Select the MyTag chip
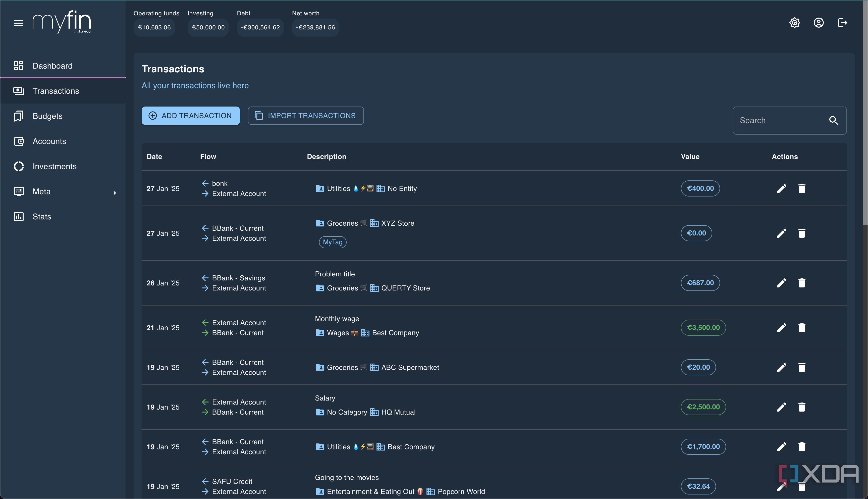The height and width of the screenshot is (499, 868). click(333, 242)
